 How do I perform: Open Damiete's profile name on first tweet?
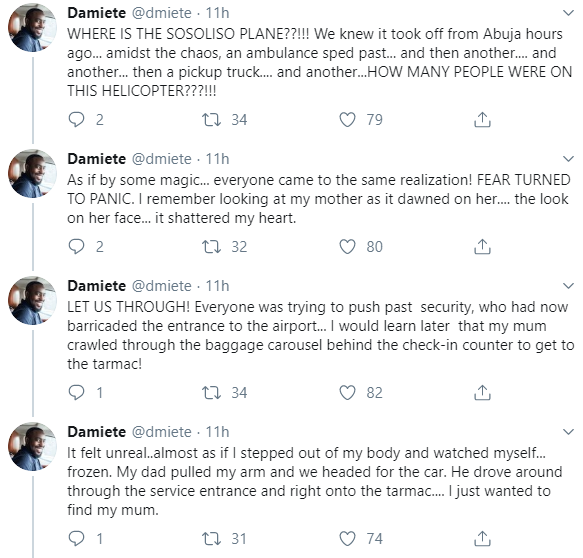point(97,13)
